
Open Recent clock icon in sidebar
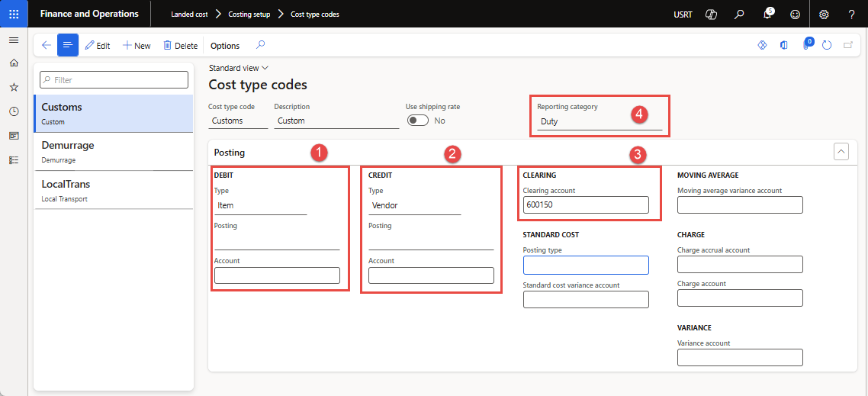click(x=14, y=111)
